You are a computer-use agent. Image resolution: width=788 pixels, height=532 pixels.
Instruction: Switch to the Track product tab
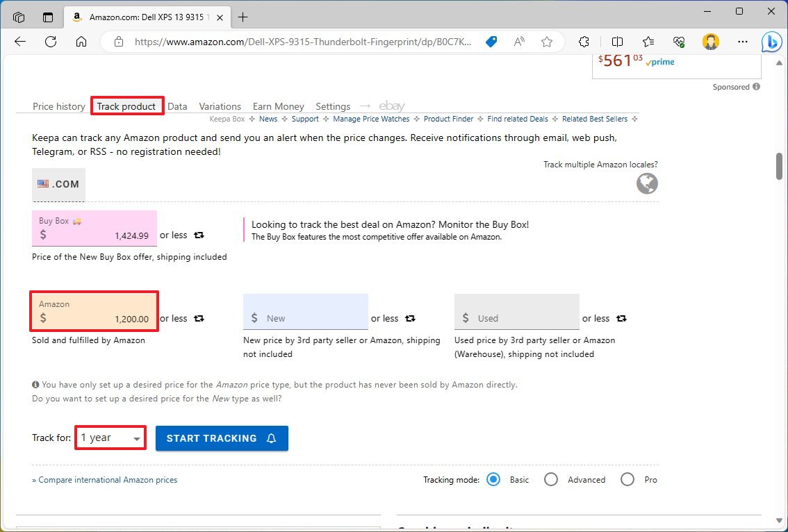(x=126, y=106)
